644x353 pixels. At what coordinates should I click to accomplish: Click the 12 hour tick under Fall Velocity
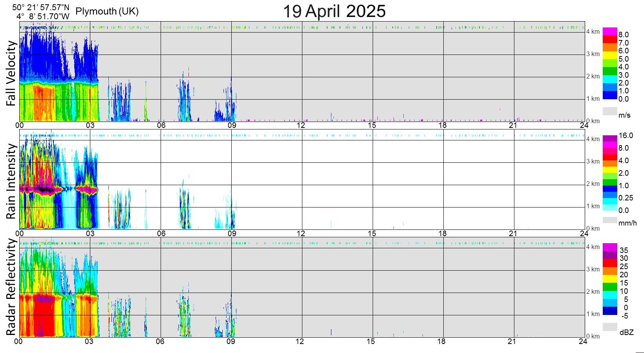301,125
